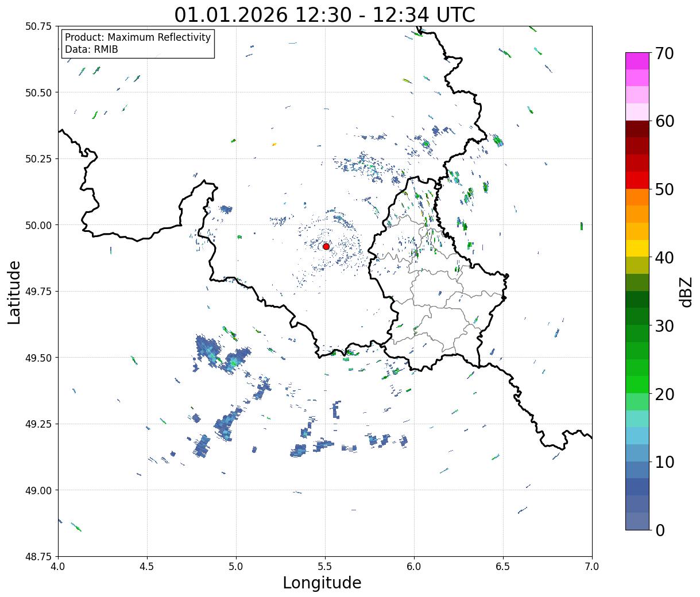Click the latitude tick label 50.50
Viewport: 700px width, 597px height.
pos(38,92)
